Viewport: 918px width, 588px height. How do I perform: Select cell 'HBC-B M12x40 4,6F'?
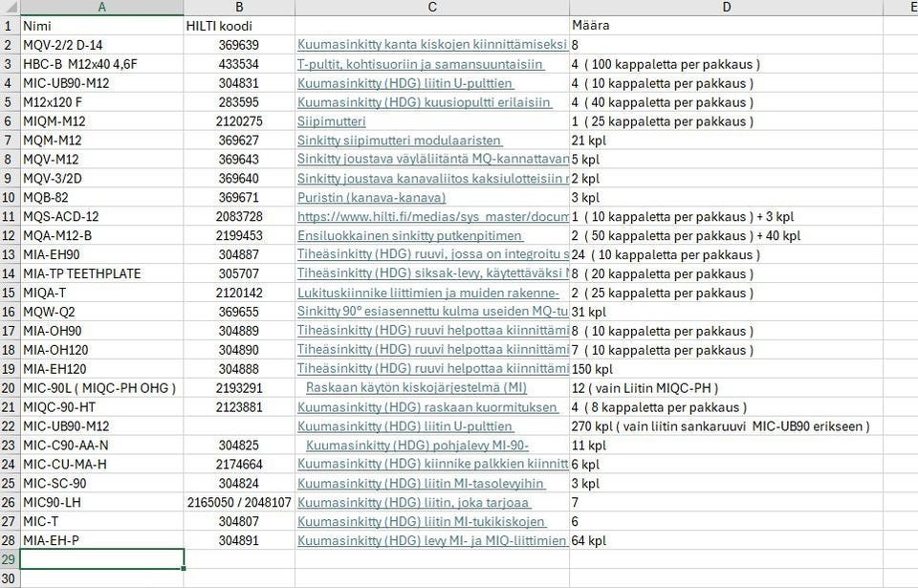tap(102, 64)
